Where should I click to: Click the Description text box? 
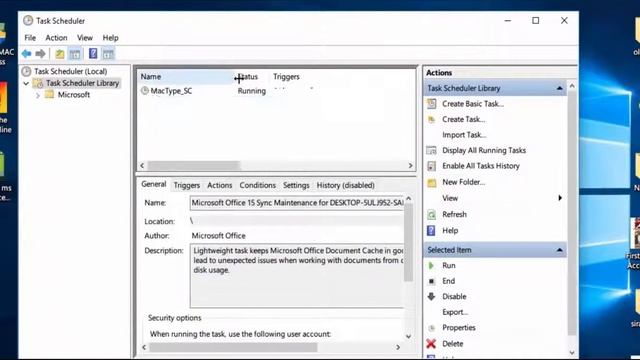tap(297, 276)
